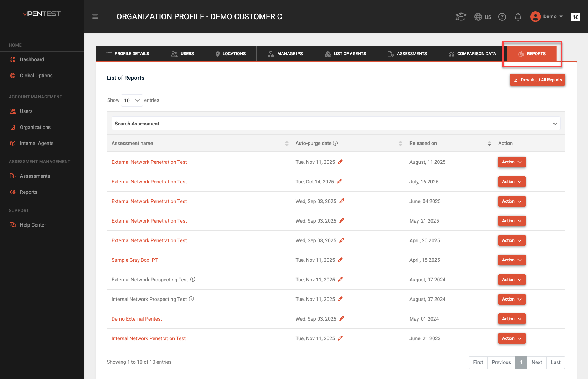
Task: Switch to the Manage IPs tab
Action: coord(285,54)
